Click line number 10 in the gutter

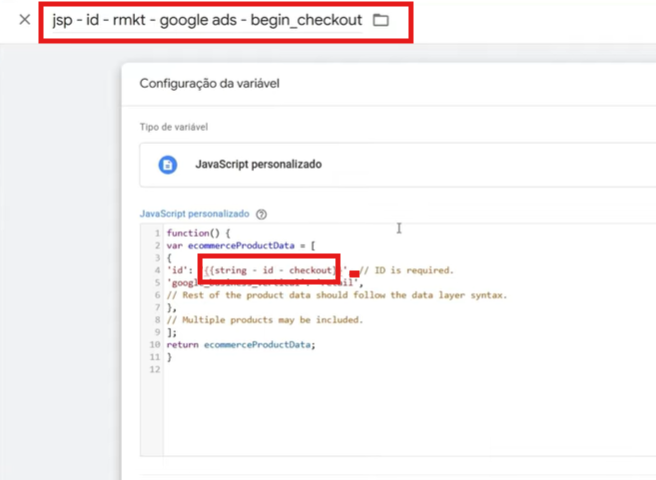(155, 345)
